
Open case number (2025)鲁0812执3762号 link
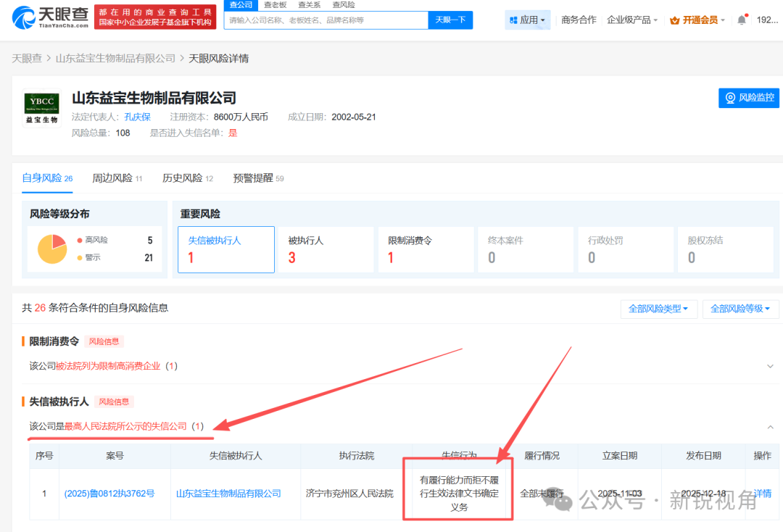pyautogui.click(x=109, y=494)
